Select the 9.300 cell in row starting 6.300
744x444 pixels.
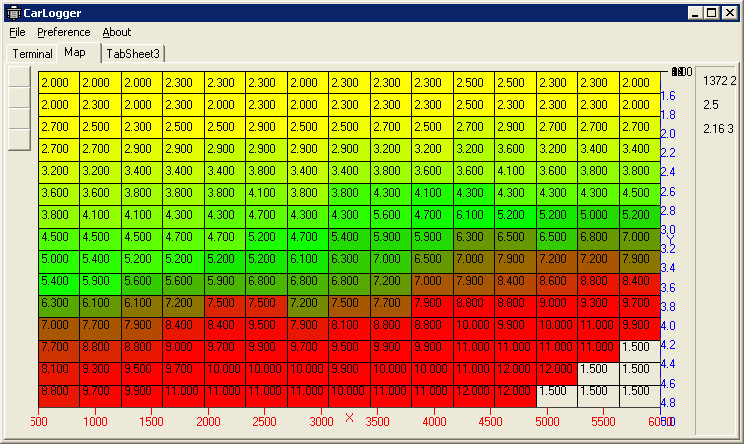(598, 306)
